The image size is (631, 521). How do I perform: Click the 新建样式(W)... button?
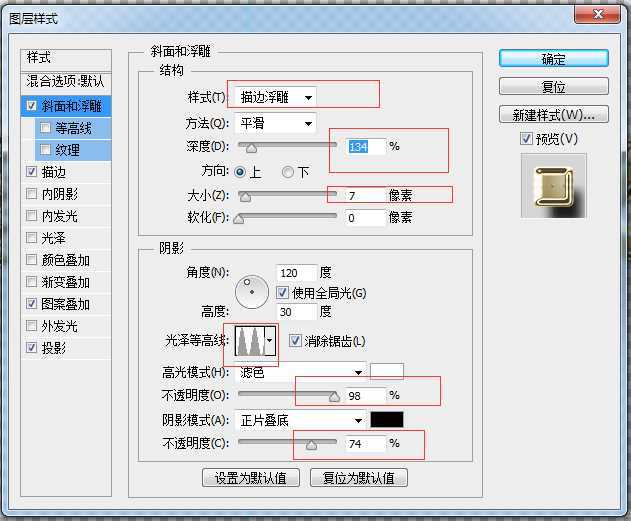coord(553,113)
